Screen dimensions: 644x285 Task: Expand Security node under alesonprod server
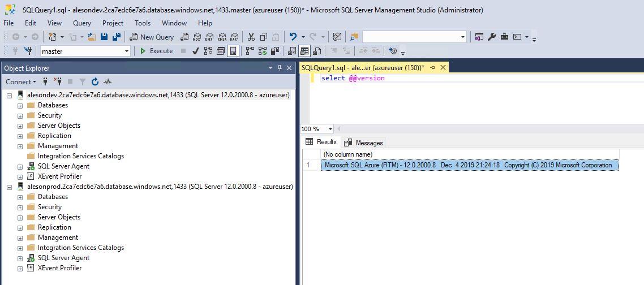point(20,208)
